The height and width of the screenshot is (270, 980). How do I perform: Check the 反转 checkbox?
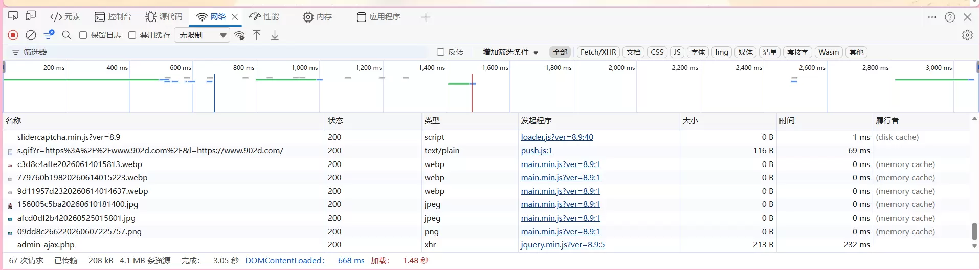coord(440,52)
